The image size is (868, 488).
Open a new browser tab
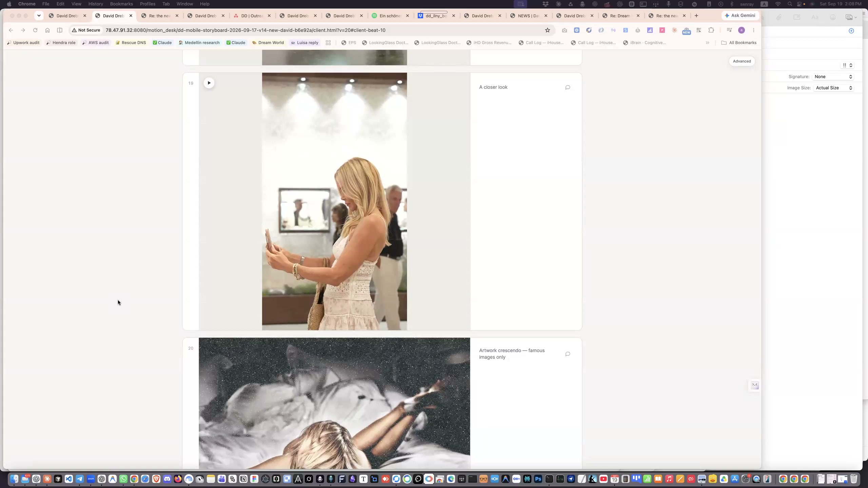696,16
